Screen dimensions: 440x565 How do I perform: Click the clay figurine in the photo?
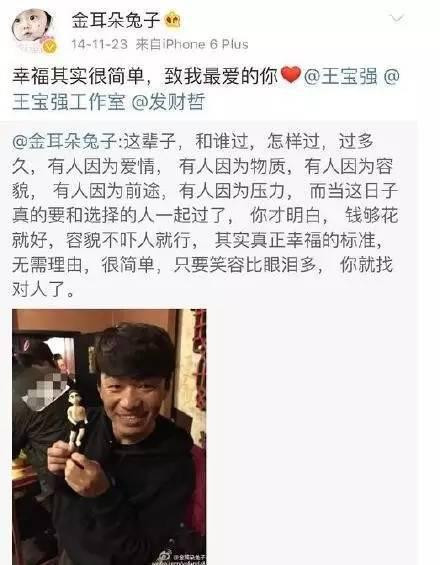click(x=77, y=419)
